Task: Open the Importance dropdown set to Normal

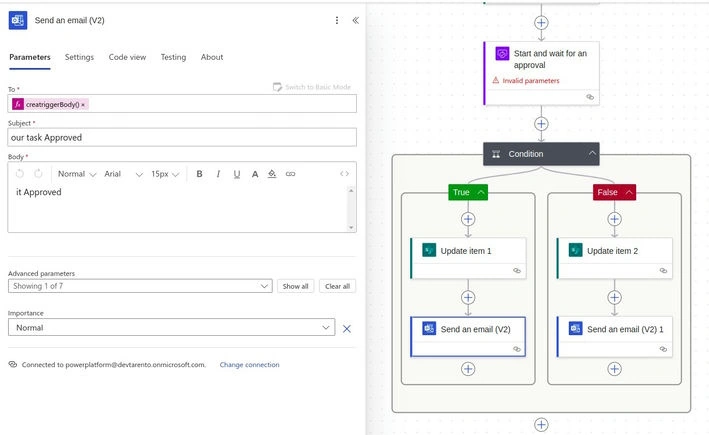Action: coord(171,327)
